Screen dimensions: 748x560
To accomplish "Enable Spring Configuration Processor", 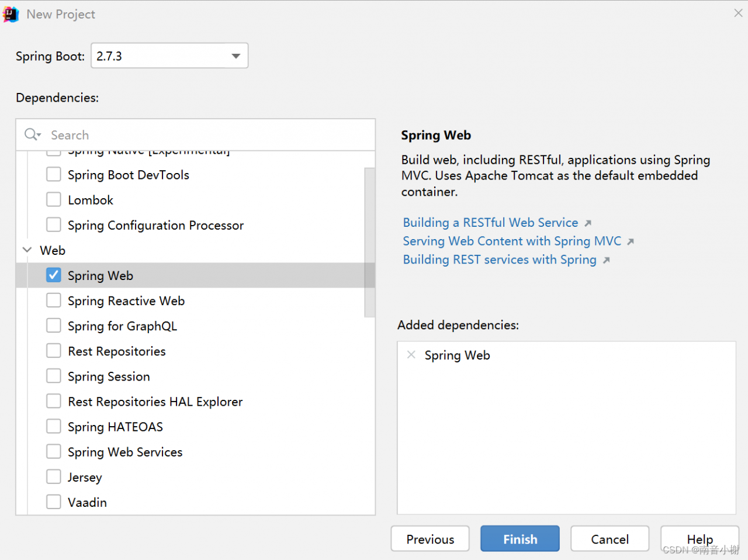I will [54, 224].
